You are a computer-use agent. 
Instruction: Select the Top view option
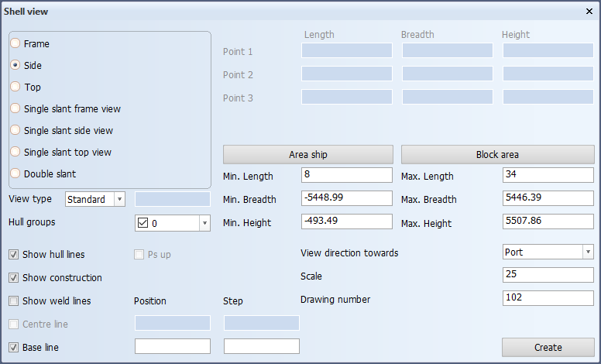tap(15, 88)
